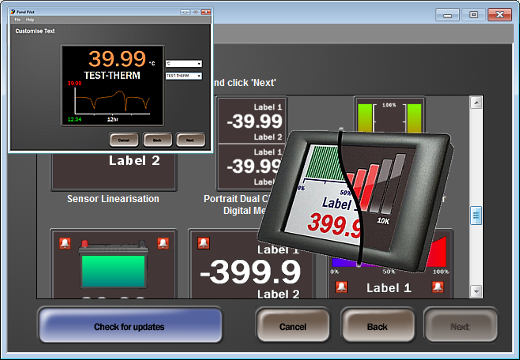The height and width of the screenshot is (360, 520).
Task: Open the File menu in small window
Action: 17,20
